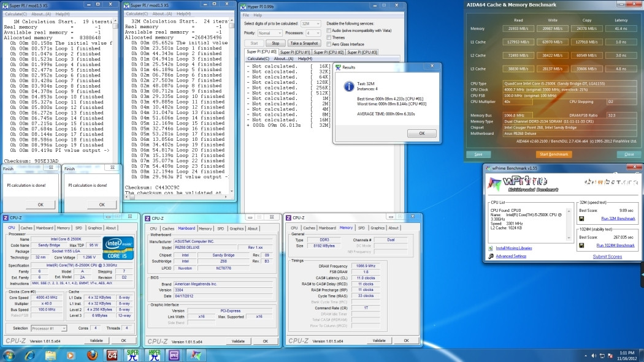
Task: Switch to CPU-Z via its purple taskbar icon
Action: coord(174,355)
